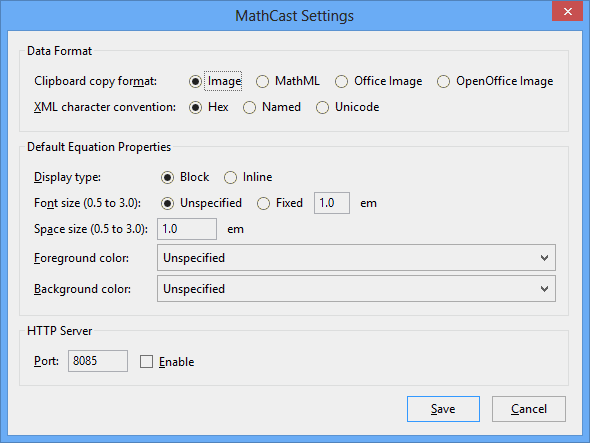Click the 'Port:' label

tap(46, 361)
